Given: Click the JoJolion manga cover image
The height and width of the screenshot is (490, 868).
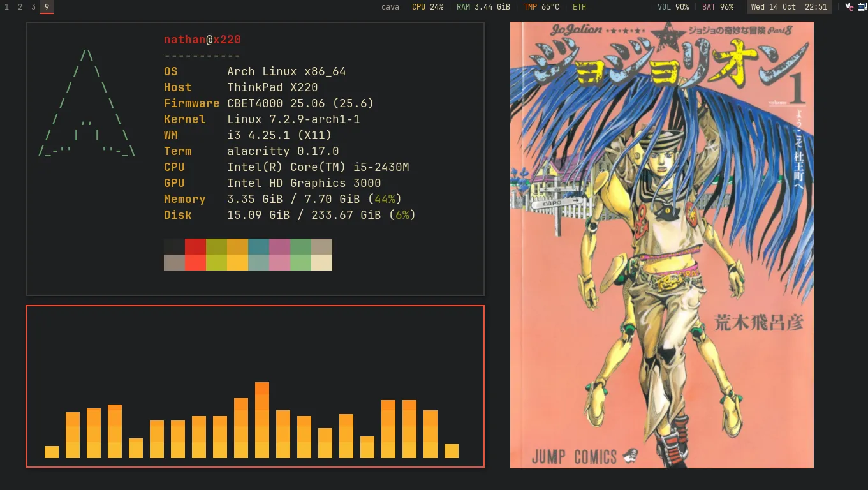Looking at the screenshot, I should pos(662,245).
